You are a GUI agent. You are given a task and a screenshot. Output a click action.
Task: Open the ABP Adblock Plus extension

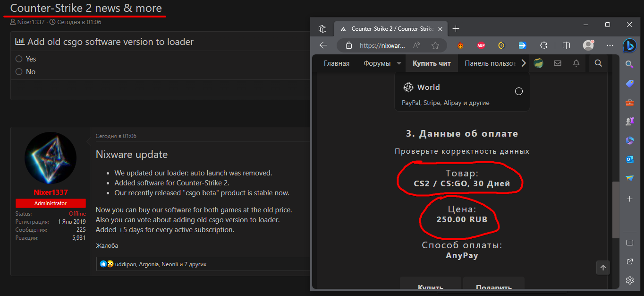point(481,45)
